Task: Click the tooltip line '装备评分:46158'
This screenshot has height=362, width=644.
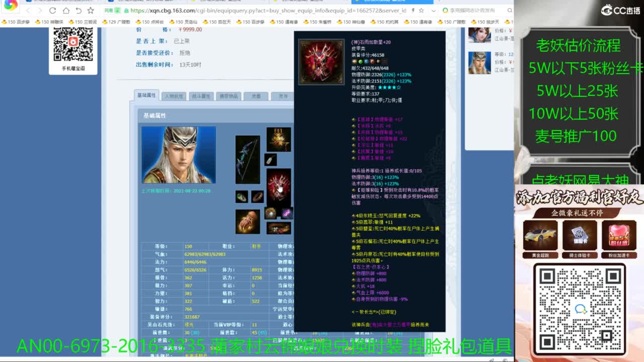Action: click(x=368, y=55)
